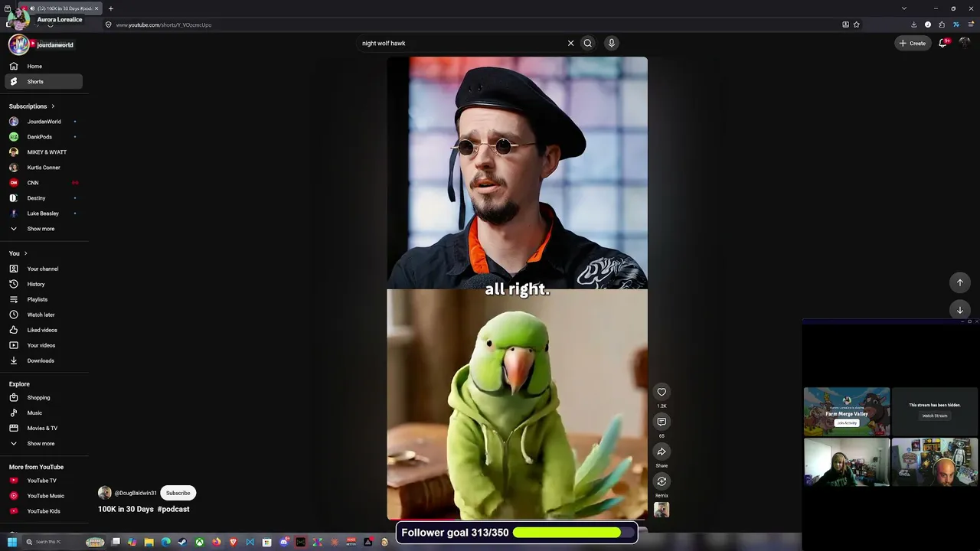Click Join Activity for Farm Merge Valley
980x551 pixels.
point(847,423)
